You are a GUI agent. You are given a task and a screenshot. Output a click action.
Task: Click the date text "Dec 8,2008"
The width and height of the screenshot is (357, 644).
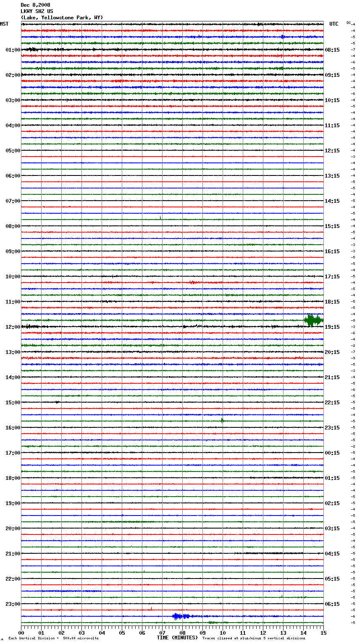point(35,5)
